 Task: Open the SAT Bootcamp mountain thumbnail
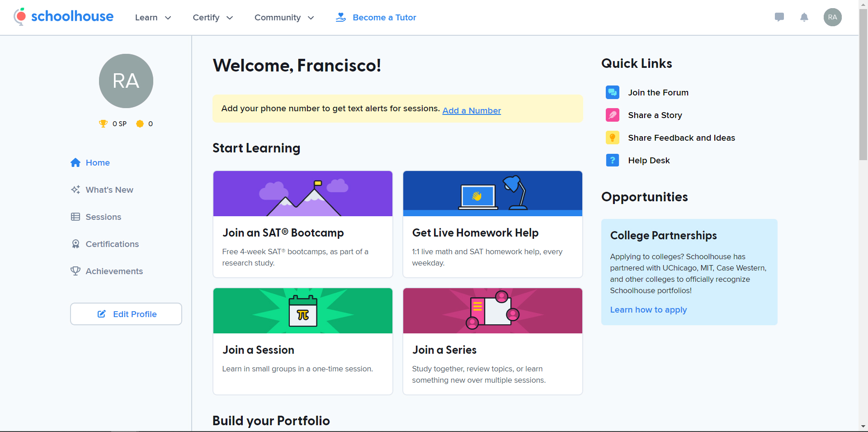click(303, 194)
